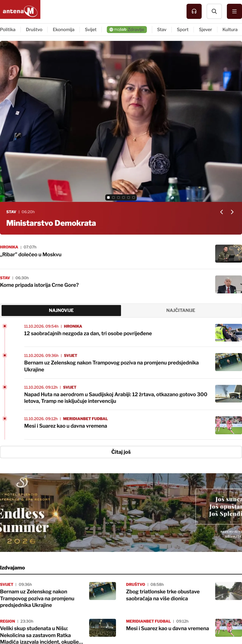Screen dimensions: 242x644
Task: Open the hamburger menu icon
Action: [x=234, y=11]
